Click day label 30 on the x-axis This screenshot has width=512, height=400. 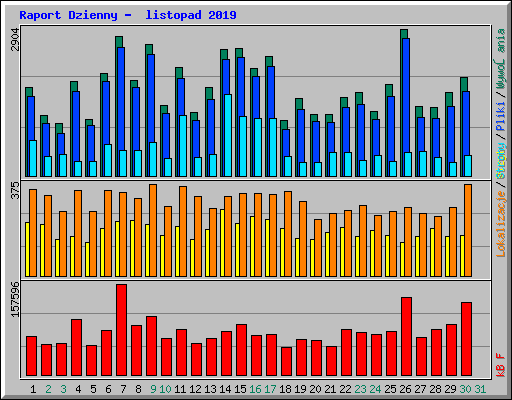(465, 389)
